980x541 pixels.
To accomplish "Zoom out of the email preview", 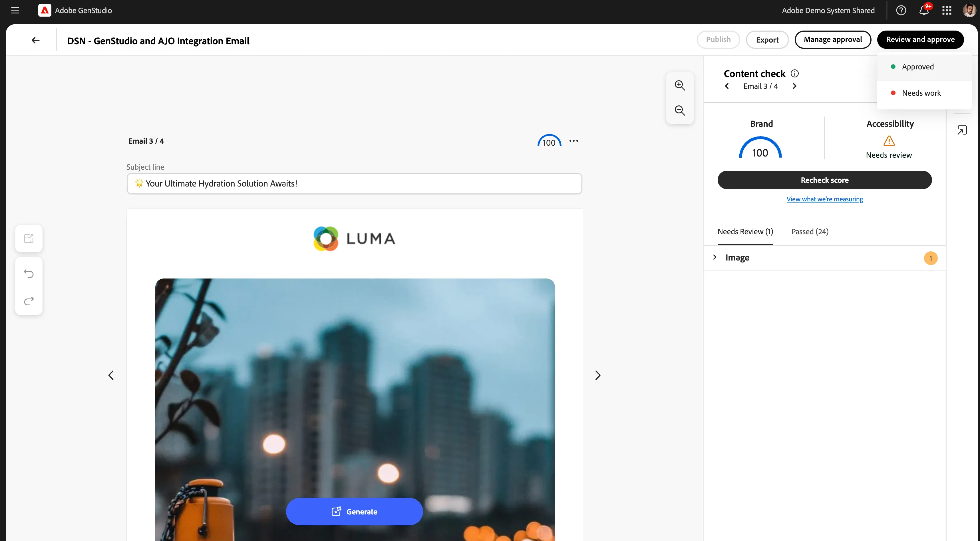I will 680,111.
